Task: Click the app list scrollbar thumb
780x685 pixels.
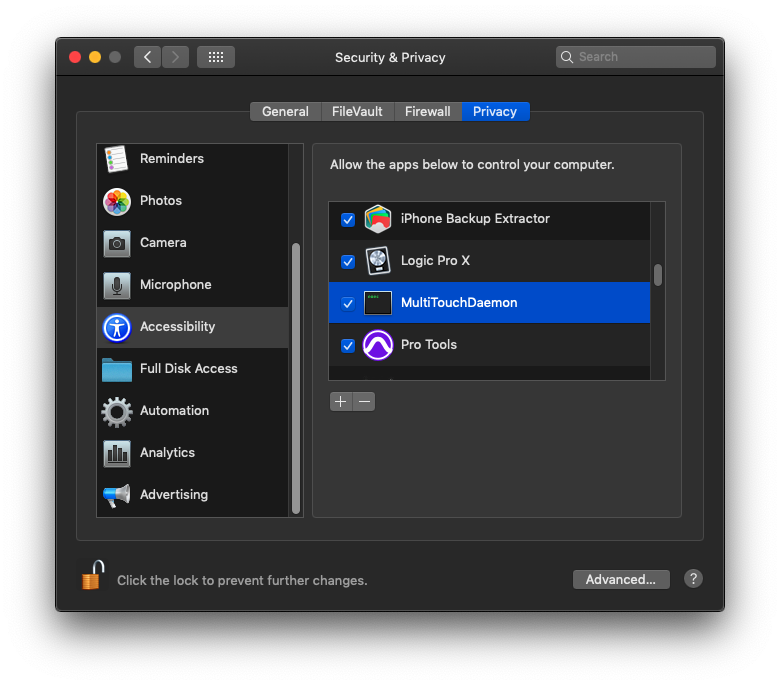Action: [x=658, y=274]
